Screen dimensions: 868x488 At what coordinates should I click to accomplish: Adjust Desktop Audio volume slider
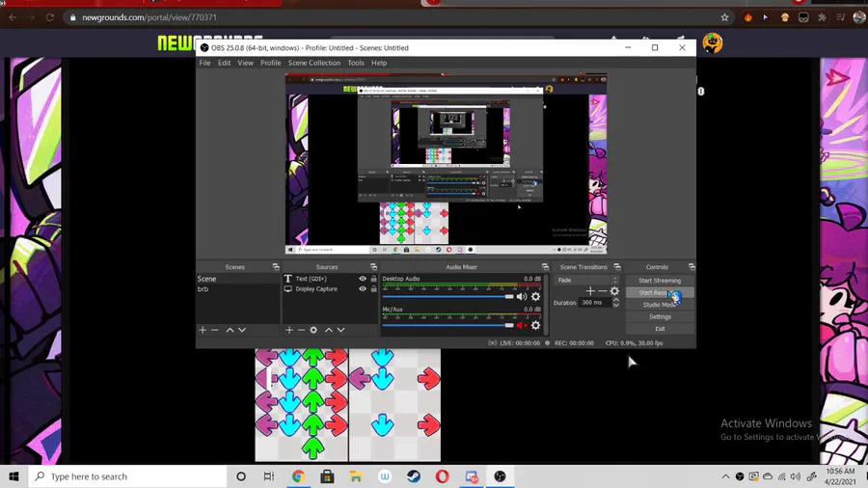click(448, 297)
